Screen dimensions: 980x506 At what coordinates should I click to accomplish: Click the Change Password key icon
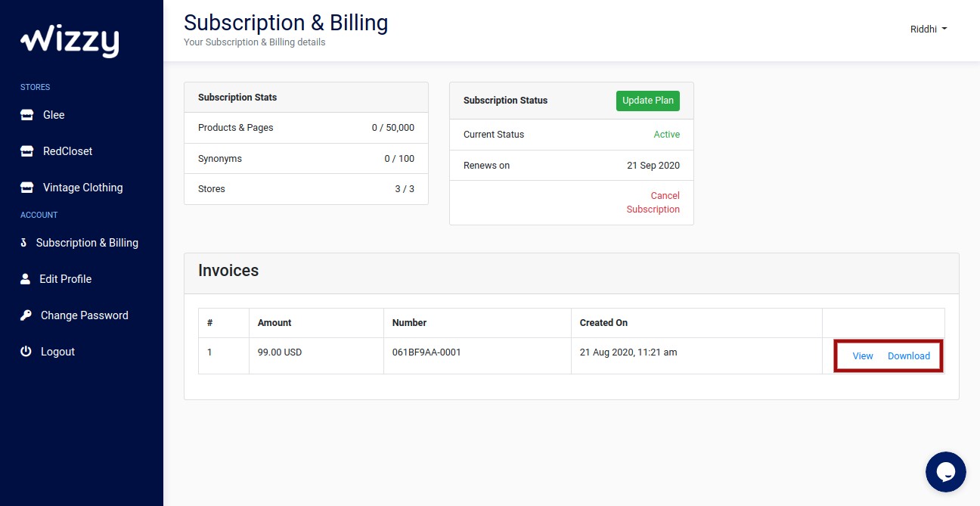tap(26, 315)
